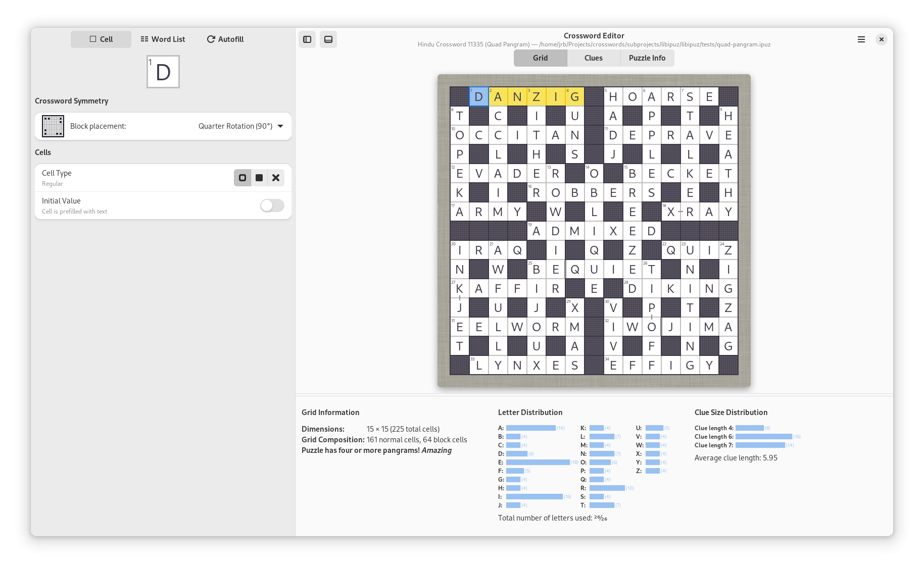This screenshot has height=570, width=924.
Task: Click the letter E distribution bar
Action: coord(538,462)
